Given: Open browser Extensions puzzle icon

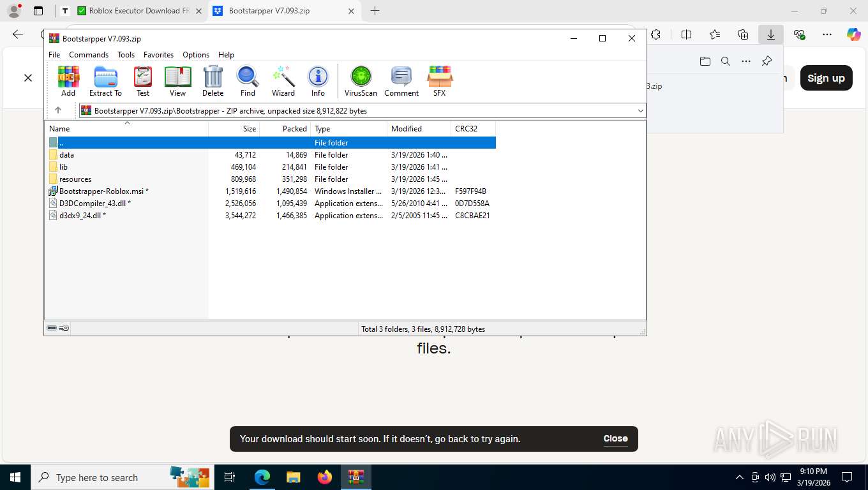Looking at the screenshot, I should 655,34.
